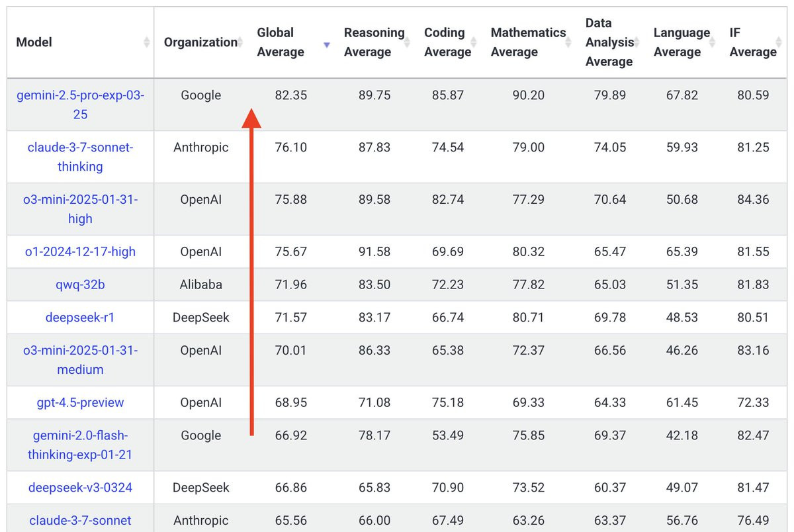Open the deepseek-r1 model link

click(80, 318)
